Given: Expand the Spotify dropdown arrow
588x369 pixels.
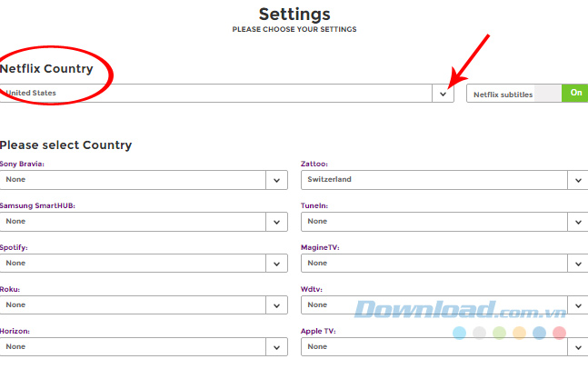Looking at the screenshot, I should [277, 264].
